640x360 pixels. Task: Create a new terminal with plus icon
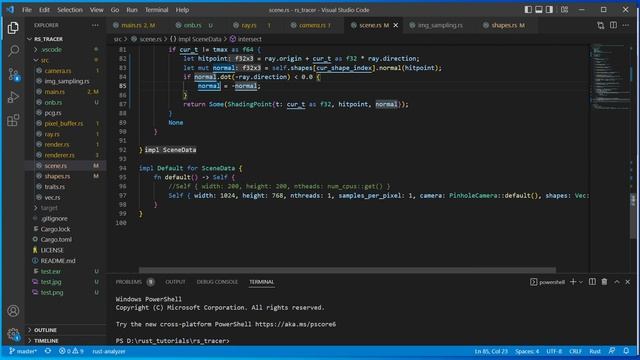tap(573, 282)
